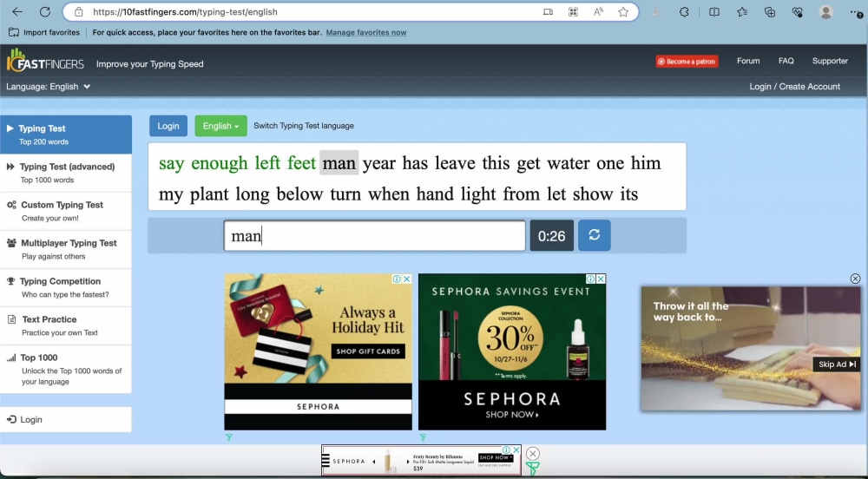Viewport: 868px width, 479px height.
Task: Click the typing input field
Action: (x=375, y=236)
